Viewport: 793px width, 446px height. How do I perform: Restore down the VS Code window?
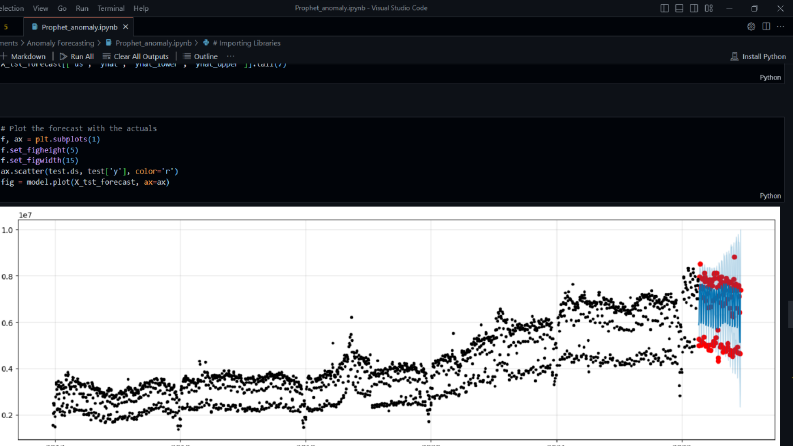click(754, 8)
